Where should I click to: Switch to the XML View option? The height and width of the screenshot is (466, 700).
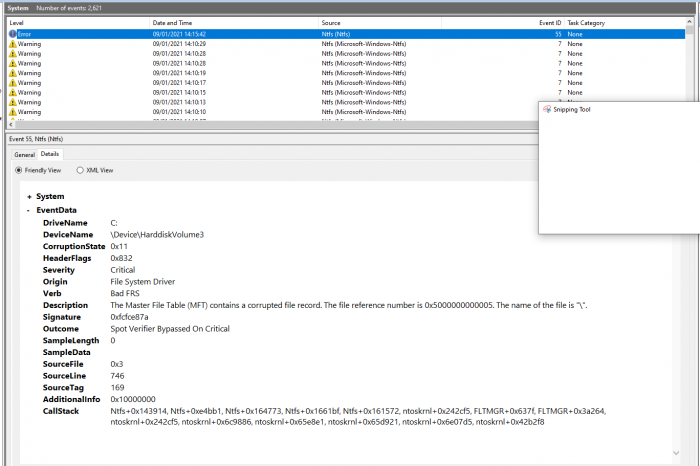pos(80,170)
